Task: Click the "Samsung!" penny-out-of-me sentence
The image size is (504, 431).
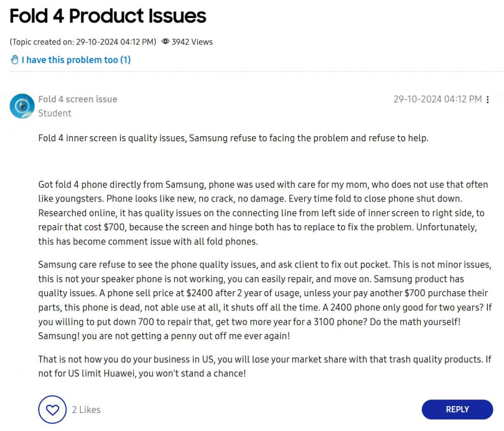Action: point(164,336)
